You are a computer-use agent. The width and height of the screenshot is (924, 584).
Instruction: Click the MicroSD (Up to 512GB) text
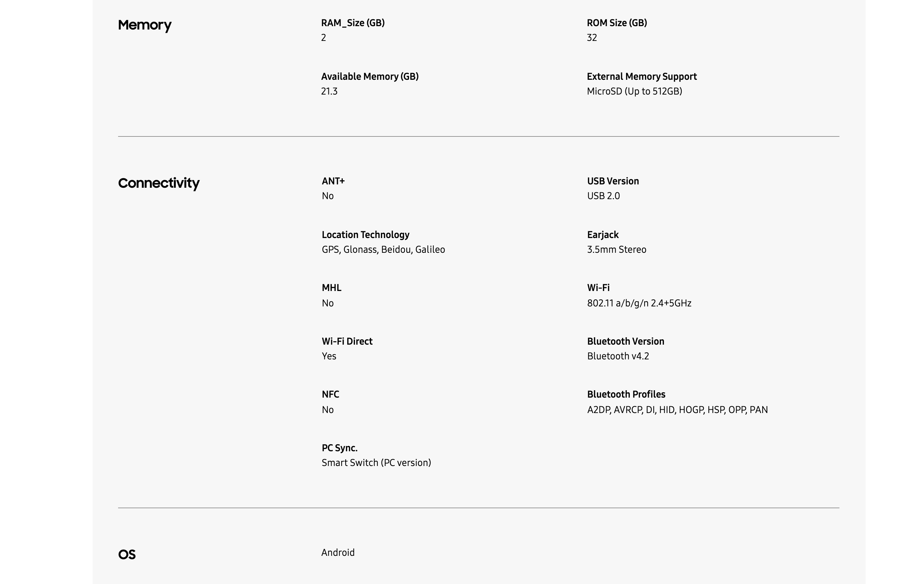coord(634,91)
